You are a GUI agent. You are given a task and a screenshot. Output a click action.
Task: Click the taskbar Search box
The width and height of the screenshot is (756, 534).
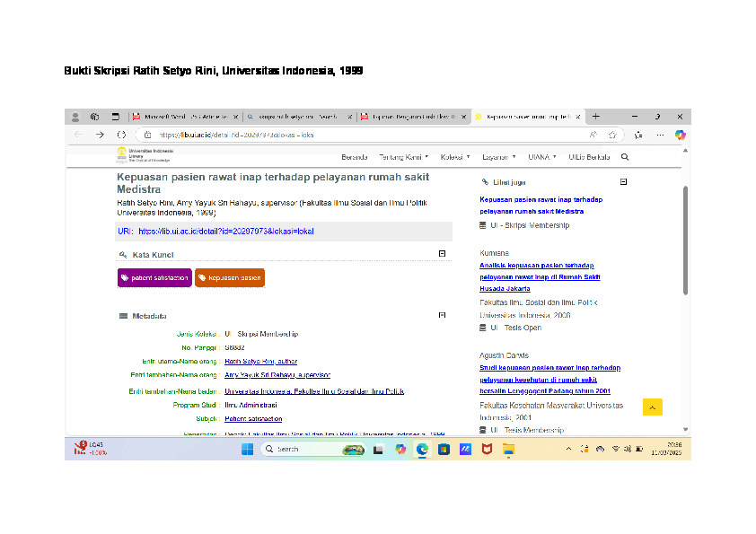(314, 449)
